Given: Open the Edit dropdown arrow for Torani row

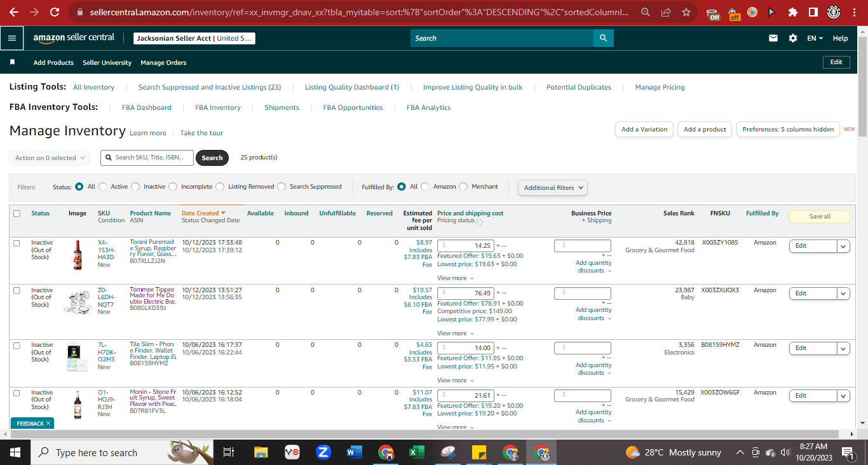Looking at the screenshot, I should click(843, 246).
